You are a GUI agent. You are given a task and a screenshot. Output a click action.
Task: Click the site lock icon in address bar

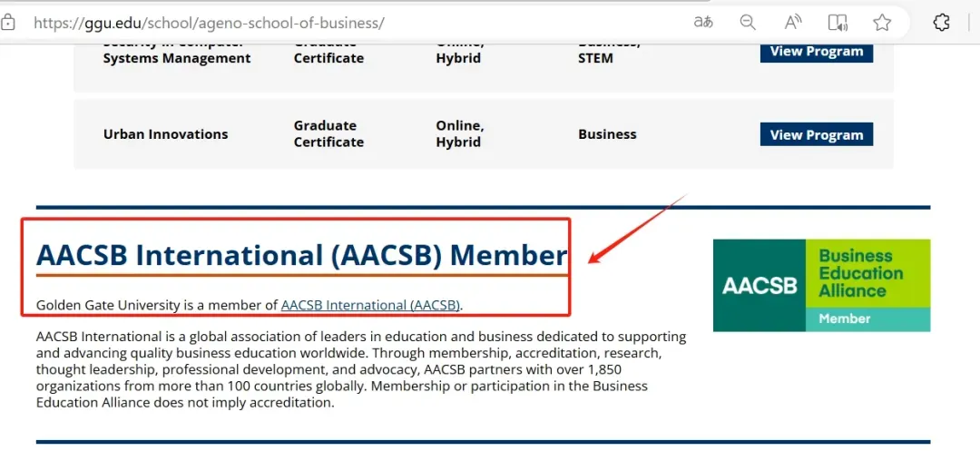click(x=7, y=23)
